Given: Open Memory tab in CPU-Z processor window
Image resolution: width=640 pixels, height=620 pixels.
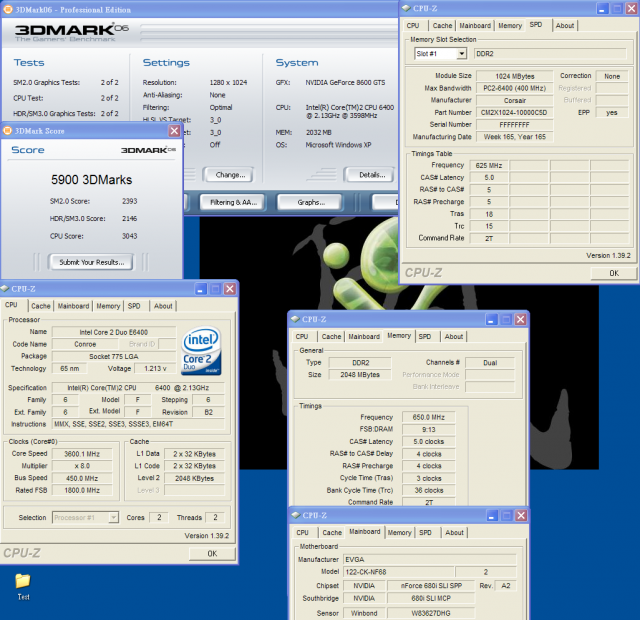Looking at the screenshot, I should click(108, 306).
